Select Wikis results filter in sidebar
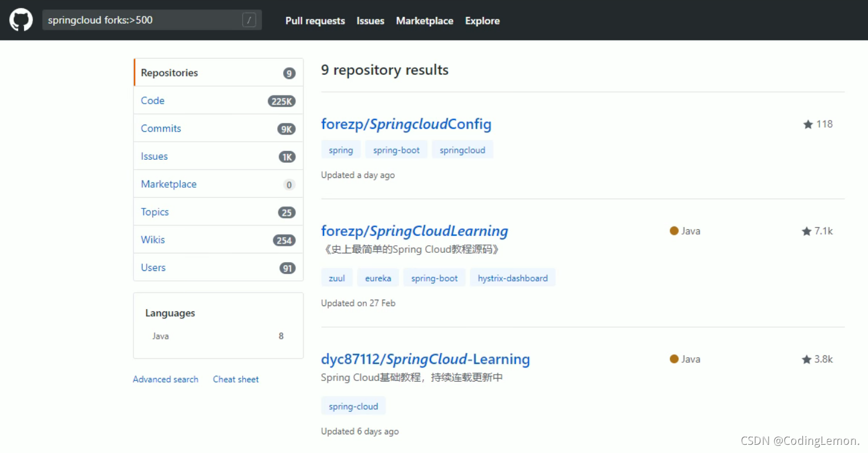The height and width of the screenshot is (453, 868). (218, 239)
